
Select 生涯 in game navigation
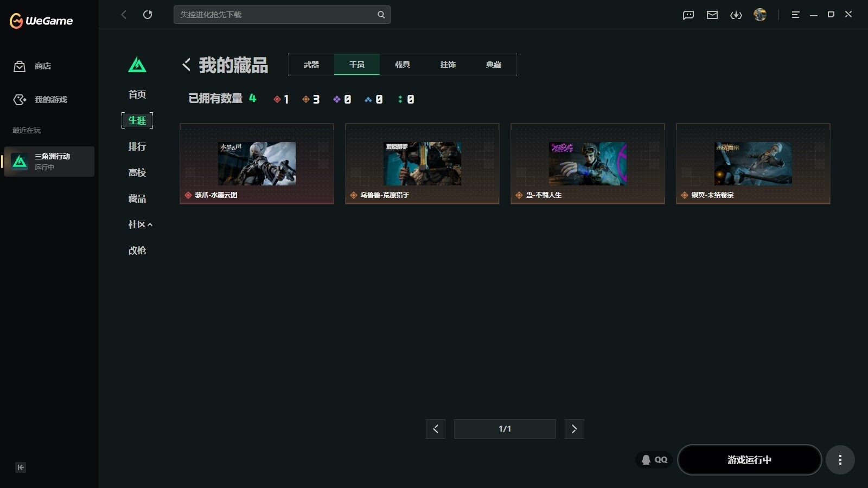[x=137, y=120]
